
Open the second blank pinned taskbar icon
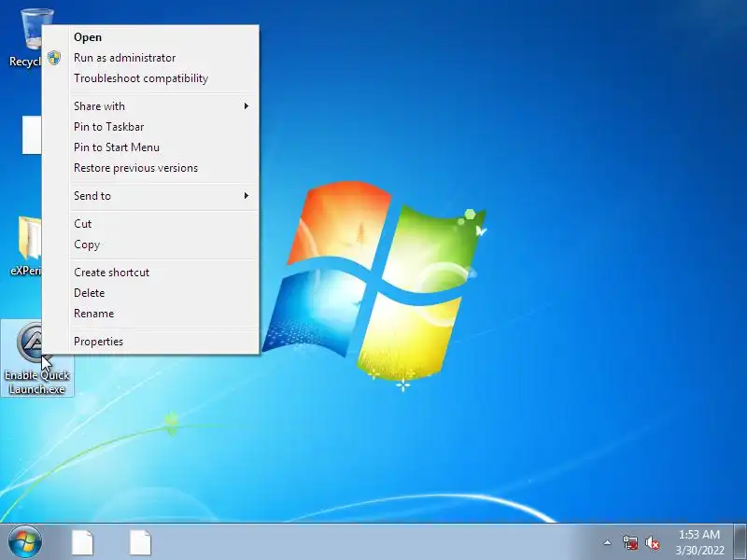[141, 542]
